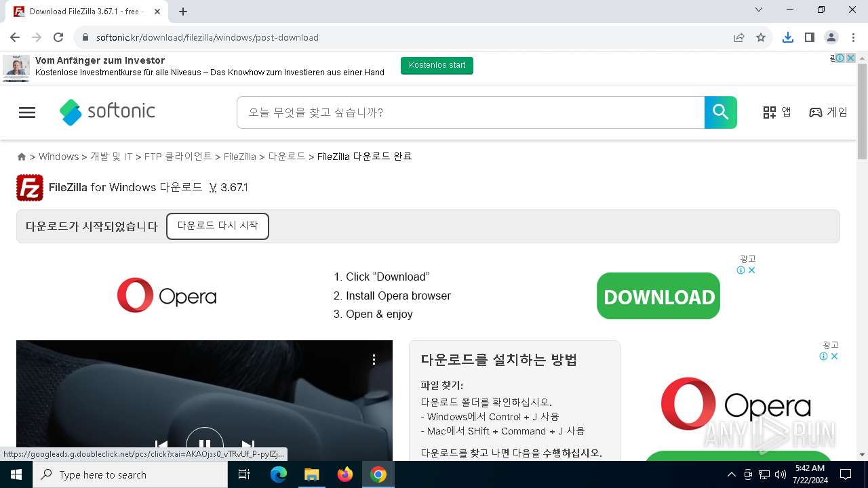
Task: Open the taskbar clock and date
Action: coord(810,474)
